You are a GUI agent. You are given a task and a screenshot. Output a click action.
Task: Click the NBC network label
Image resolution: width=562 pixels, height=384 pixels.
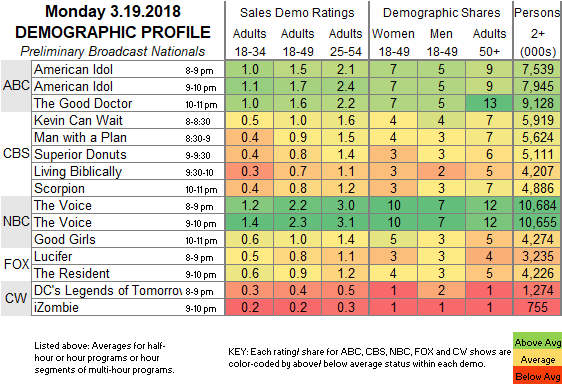pos(16,222)
